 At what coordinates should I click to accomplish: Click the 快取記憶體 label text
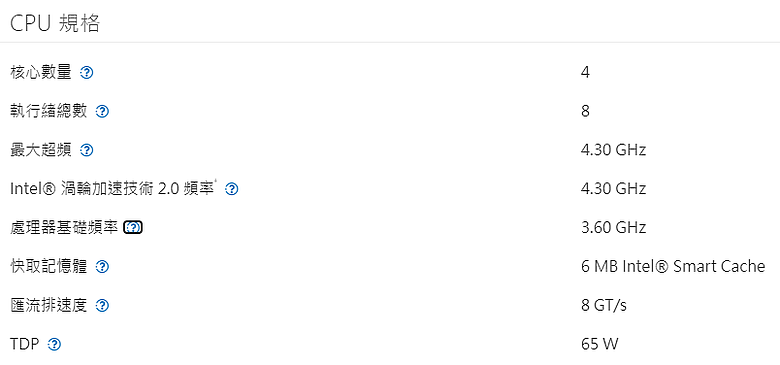point(49,267)
